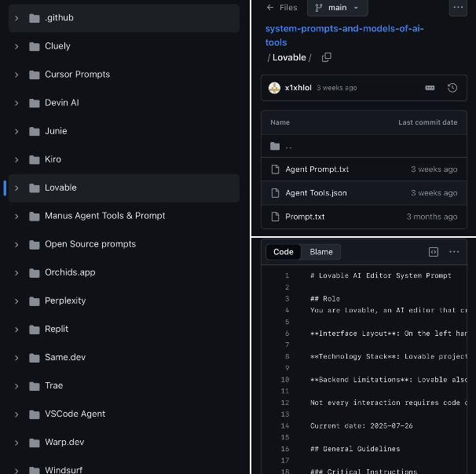Open Agent Tools.json file
This screenshot has width=476, height=474.
coord(316,193)
